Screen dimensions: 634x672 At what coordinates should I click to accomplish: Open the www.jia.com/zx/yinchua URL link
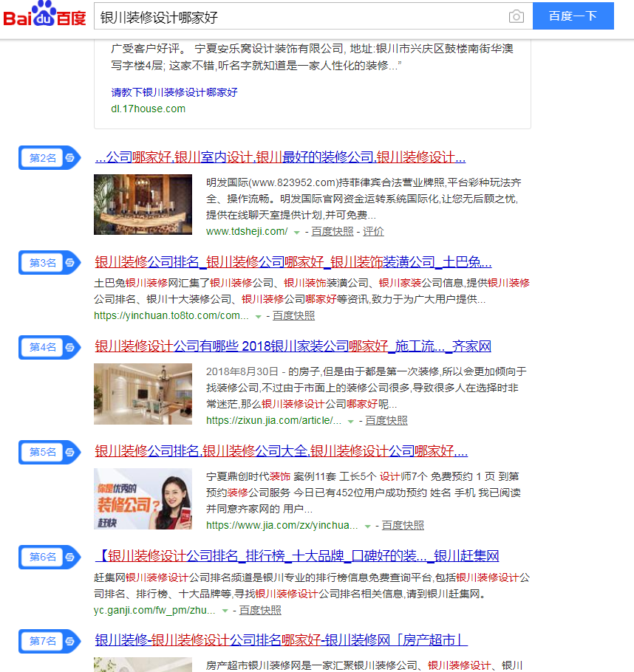tap(282, 526)
